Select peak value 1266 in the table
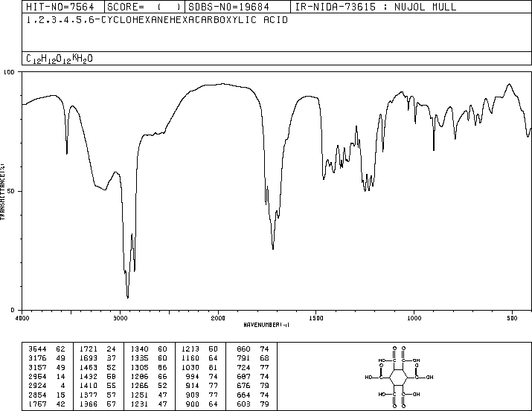532x411 pixels. tap(139, 386)
